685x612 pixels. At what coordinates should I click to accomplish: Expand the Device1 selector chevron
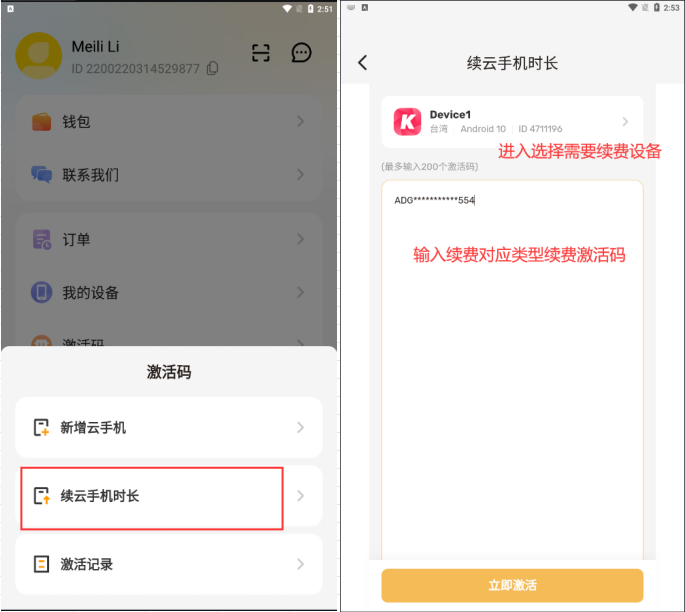point(625,121)
